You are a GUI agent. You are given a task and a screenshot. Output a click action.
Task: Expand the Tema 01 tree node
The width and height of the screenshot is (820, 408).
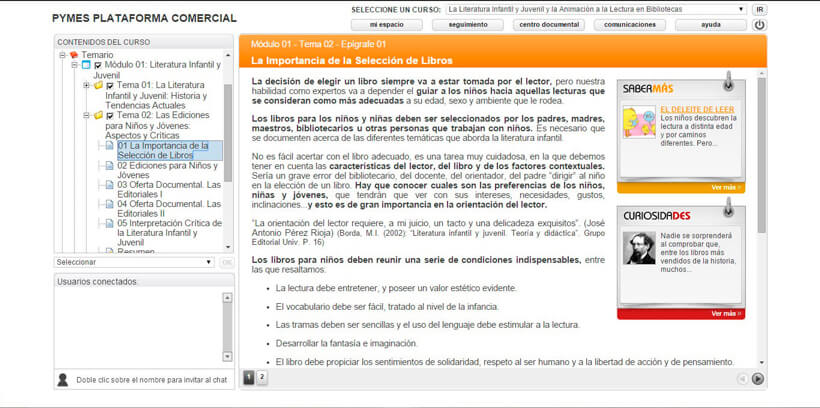click(86, 85)
